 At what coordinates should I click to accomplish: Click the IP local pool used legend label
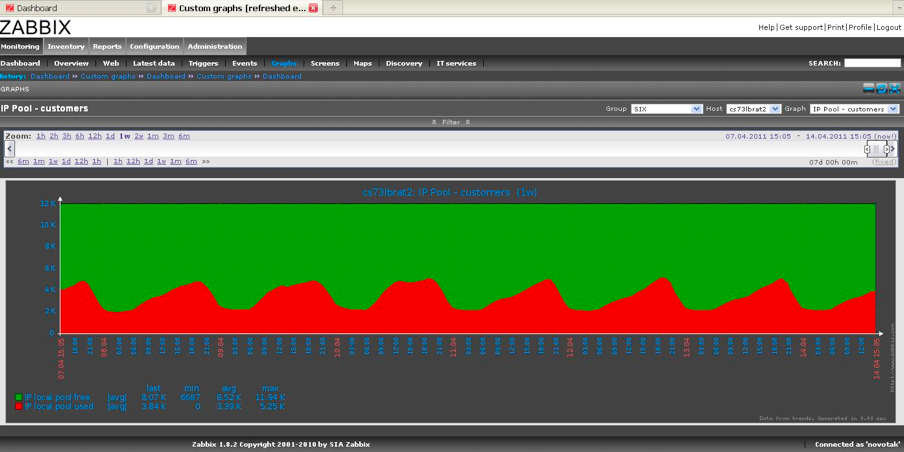(x=59, y=406)
